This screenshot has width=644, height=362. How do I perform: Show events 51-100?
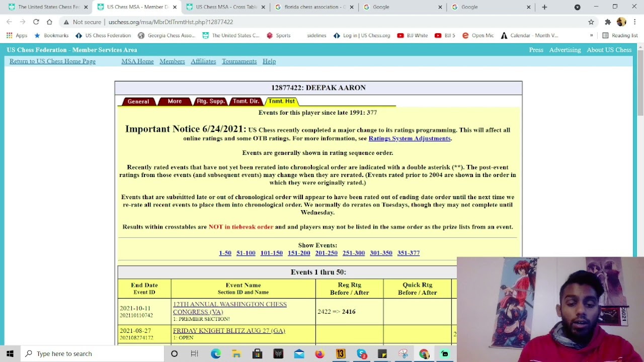[x=246, y=253]
